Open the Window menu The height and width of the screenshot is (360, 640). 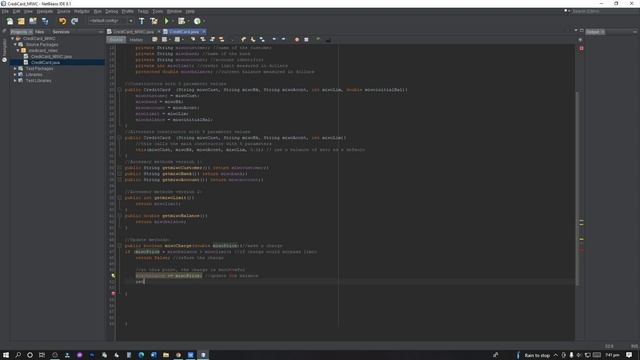point(174,11)
